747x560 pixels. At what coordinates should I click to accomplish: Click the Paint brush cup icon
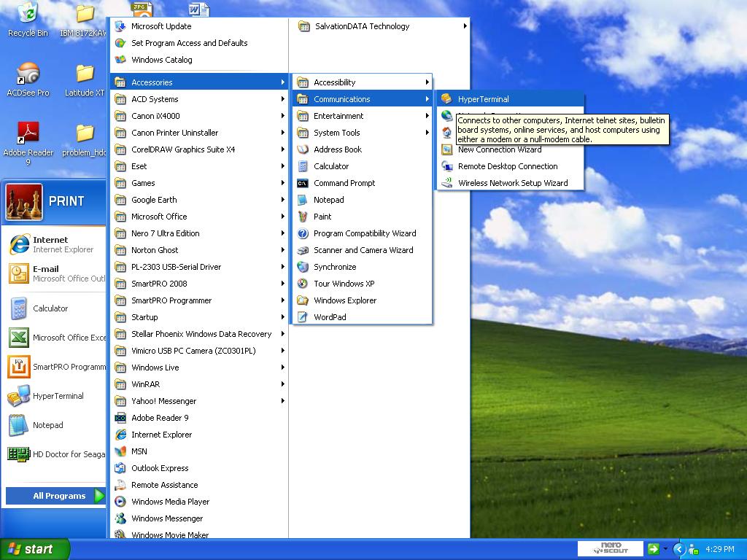point(303,217)
